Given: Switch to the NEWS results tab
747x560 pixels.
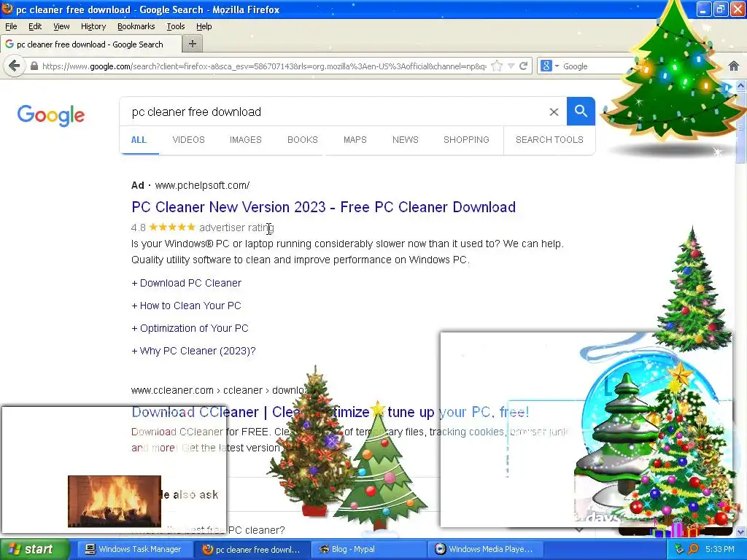Looking at the screenshot, I should pyautogui.click(x=406, y=139).
